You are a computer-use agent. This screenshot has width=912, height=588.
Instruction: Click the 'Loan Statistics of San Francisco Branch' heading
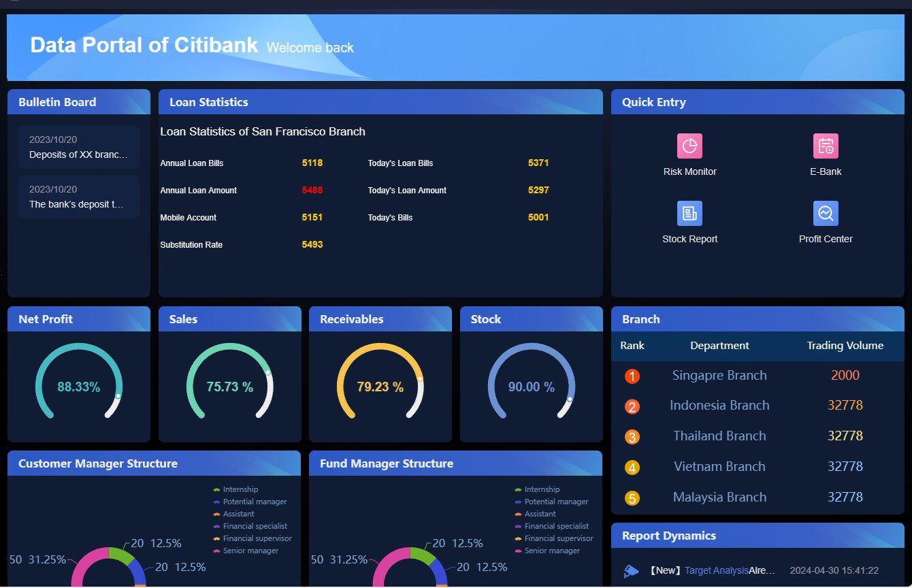tap(263, 132)
